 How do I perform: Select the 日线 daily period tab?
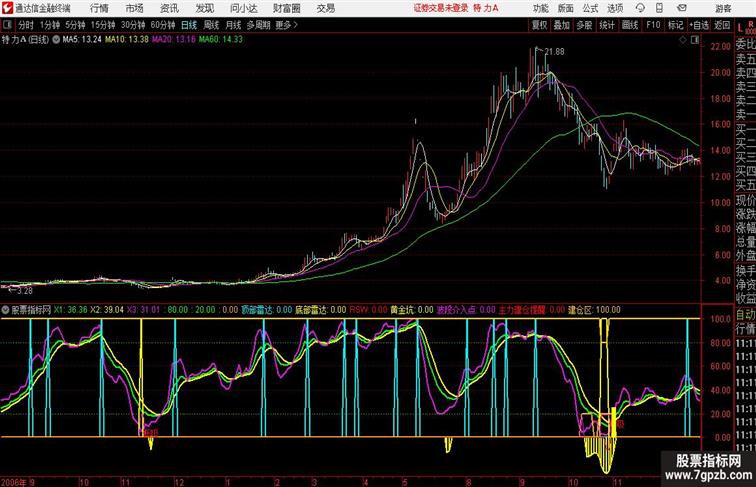[189, 25]
